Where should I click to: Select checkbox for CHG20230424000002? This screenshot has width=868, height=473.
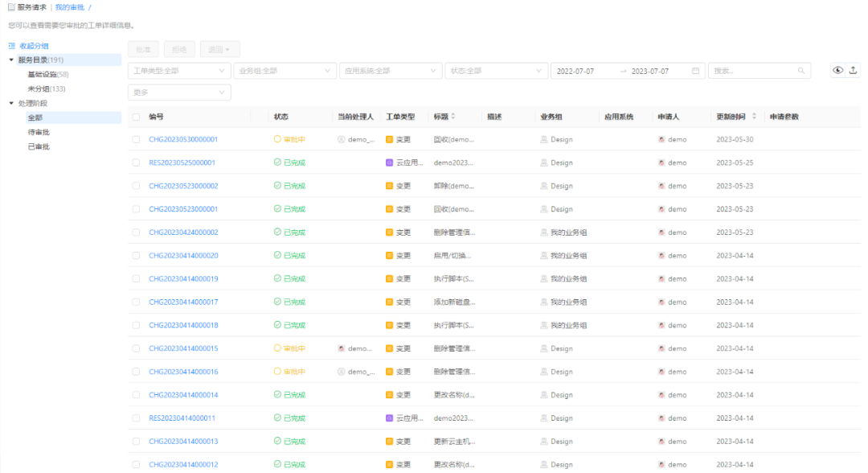(x=136, y=232)
